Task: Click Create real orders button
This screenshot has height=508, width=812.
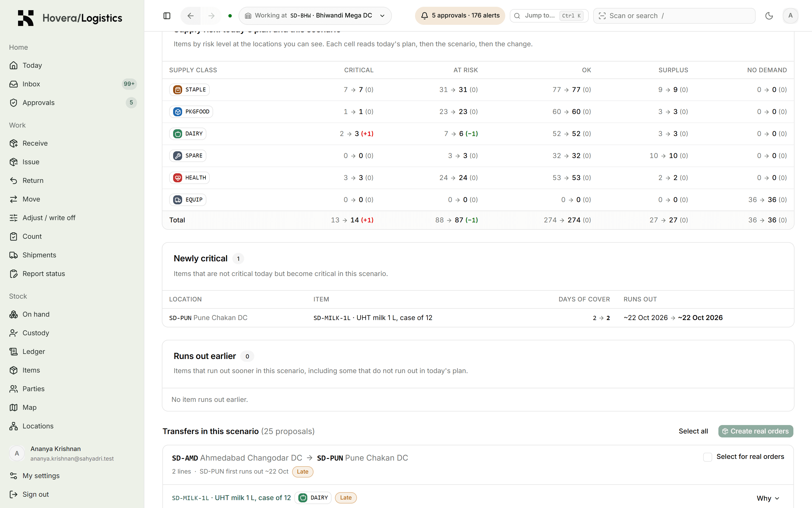Action: tap(756, 432)
